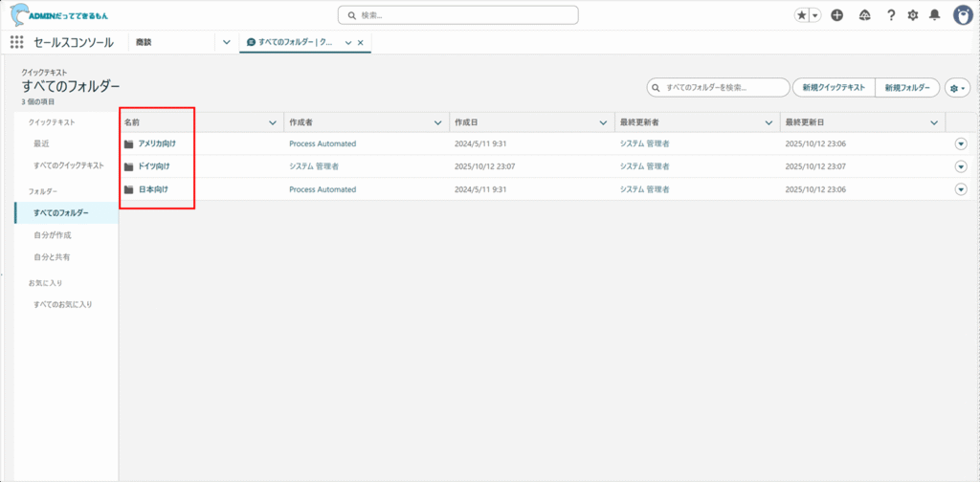Open the help question mark icon
This screenshot has width=980, height=482.
pos(891,15)
